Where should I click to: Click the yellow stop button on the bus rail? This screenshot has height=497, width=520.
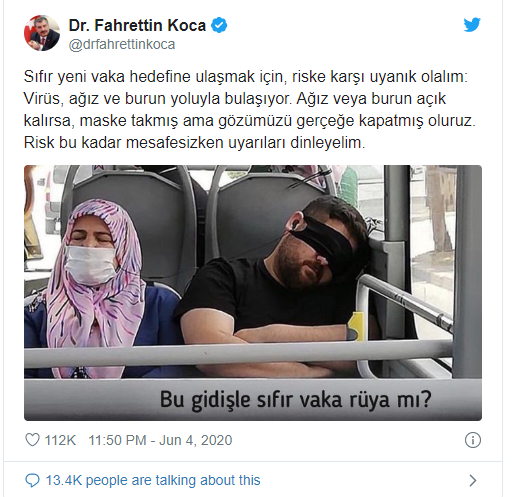point(355,327)
